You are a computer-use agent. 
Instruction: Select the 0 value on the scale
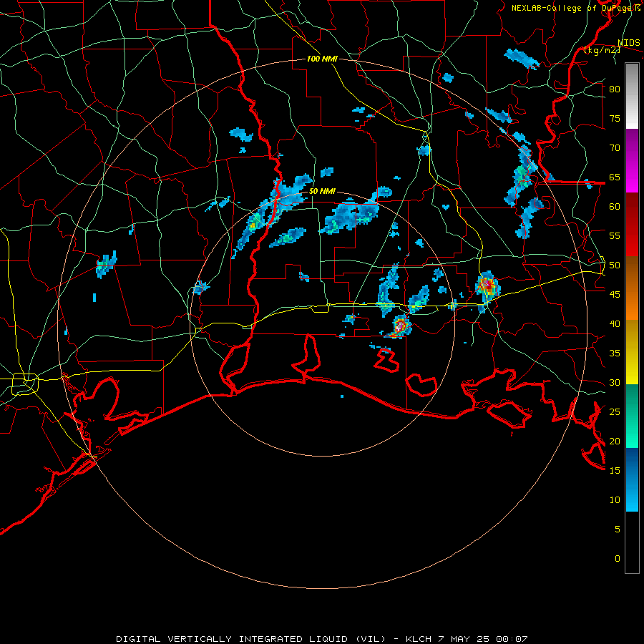(618, 559)
